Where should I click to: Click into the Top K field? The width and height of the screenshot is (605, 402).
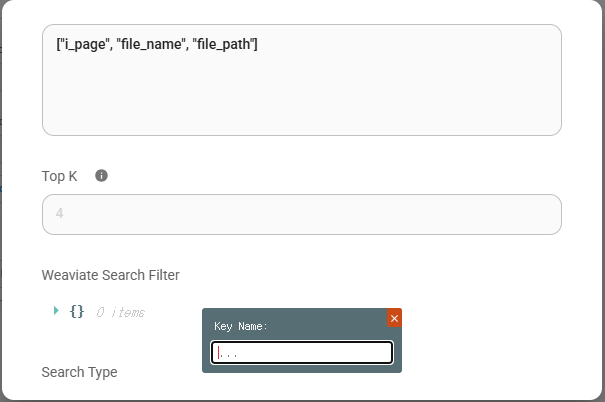point(301,214)
